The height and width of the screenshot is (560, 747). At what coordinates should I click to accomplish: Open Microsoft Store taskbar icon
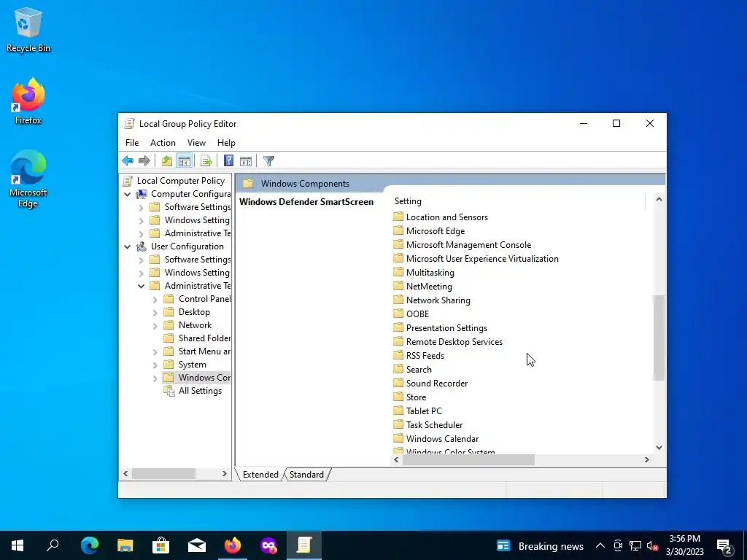click(161, 545)
